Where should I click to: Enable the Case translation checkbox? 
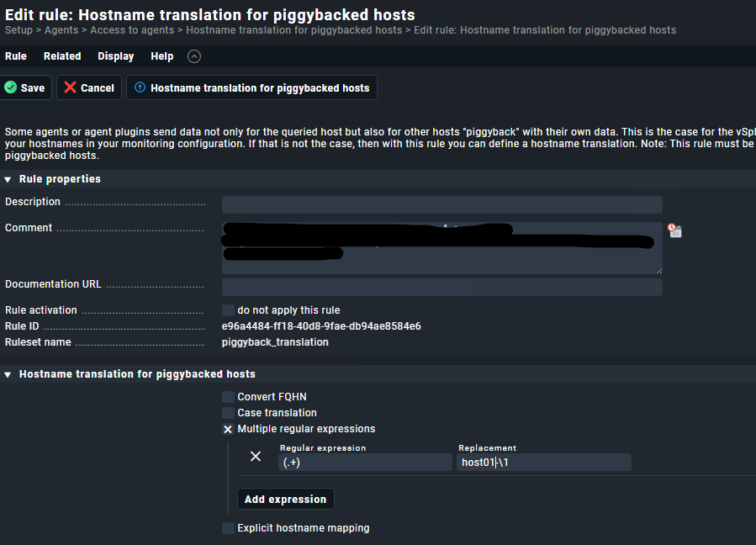click(228, 413)
